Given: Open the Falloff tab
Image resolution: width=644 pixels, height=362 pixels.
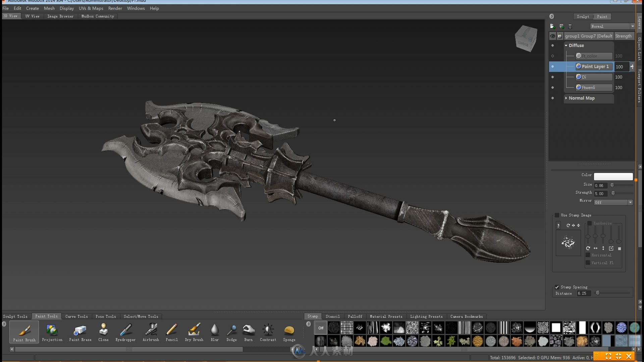Looking at the screenshot, I should click(x=355, y=316).
